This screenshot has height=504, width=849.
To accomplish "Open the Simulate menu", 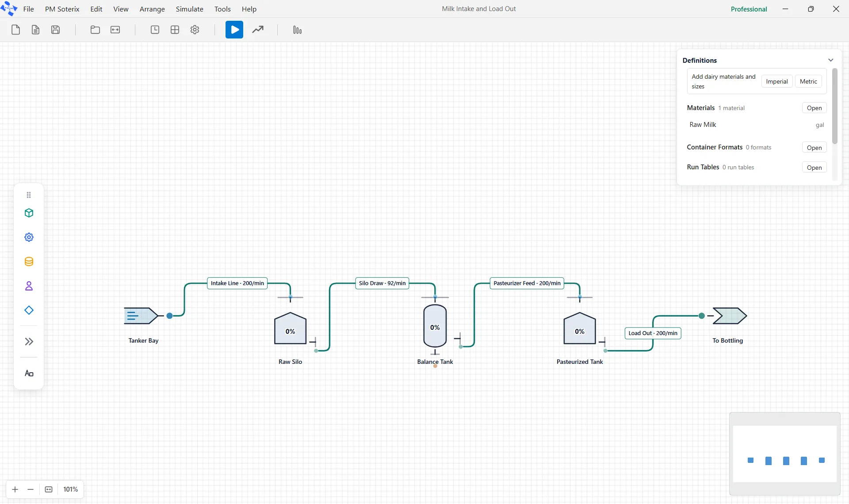I will pos(189,9).
